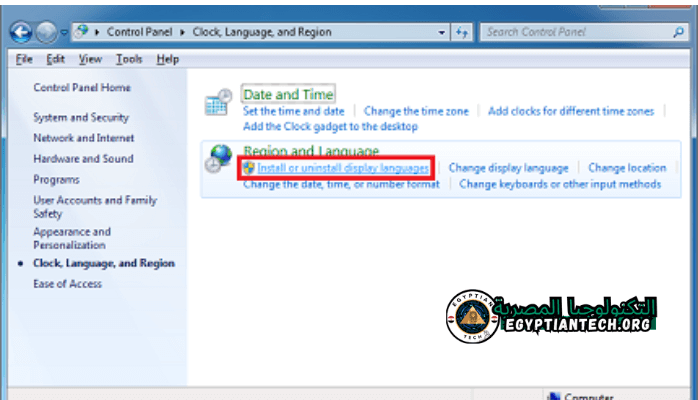Open Ease of Access category
The height and width of the screenshot is (400, 698).
(68, 284)
